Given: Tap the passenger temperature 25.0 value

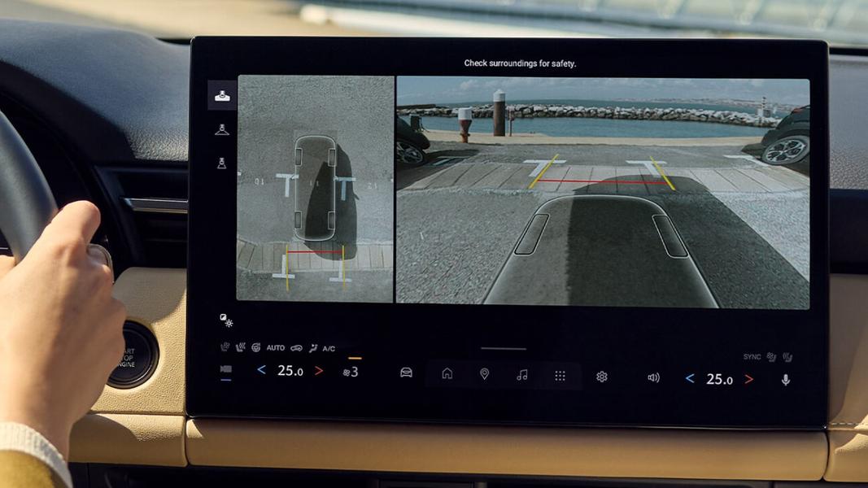Looking at the screenshot, I should [719, 379].
